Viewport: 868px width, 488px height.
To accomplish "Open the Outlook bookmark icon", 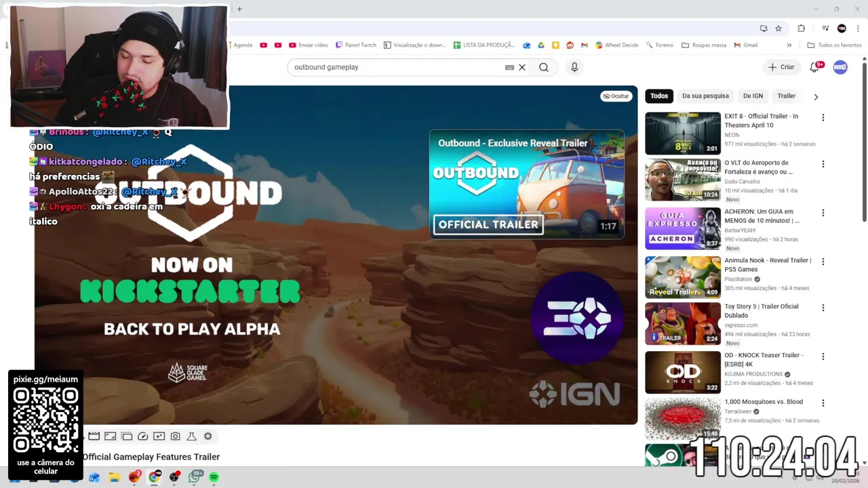I will [x=526, y=45].
